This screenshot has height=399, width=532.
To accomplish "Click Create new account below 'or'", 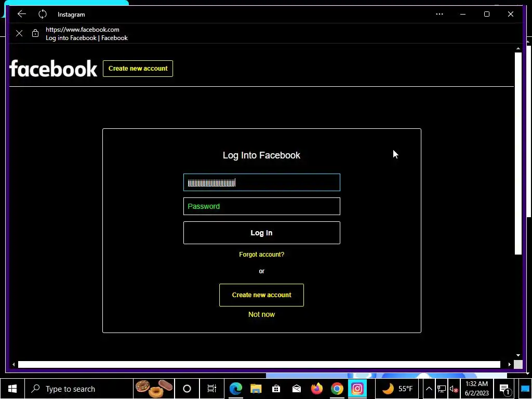I will pos(262,295).
